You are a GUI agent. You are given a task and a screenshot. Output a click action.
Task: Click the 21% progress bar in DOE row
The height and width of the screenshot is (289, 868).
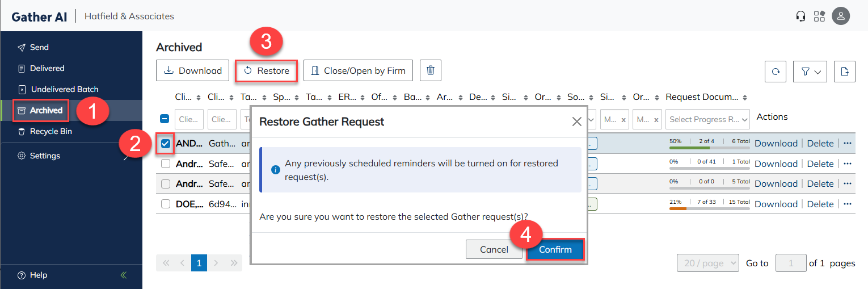coord(709,208)
